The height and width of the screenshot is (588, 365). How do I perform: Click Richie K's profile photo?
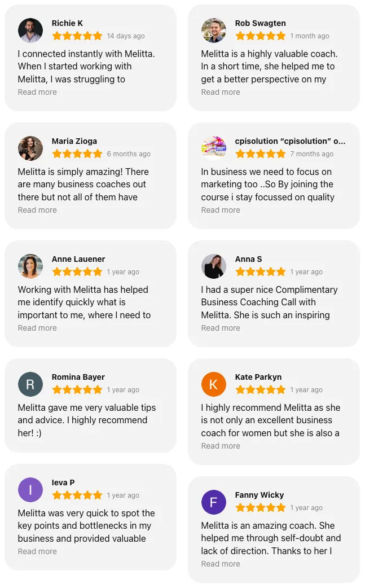pyautogui.click(x=30, y=30)
